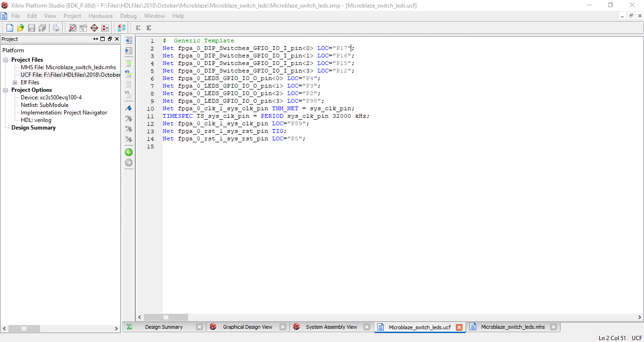
Task: Click the first Sigma toolbar icon
Action: [138, 28]
